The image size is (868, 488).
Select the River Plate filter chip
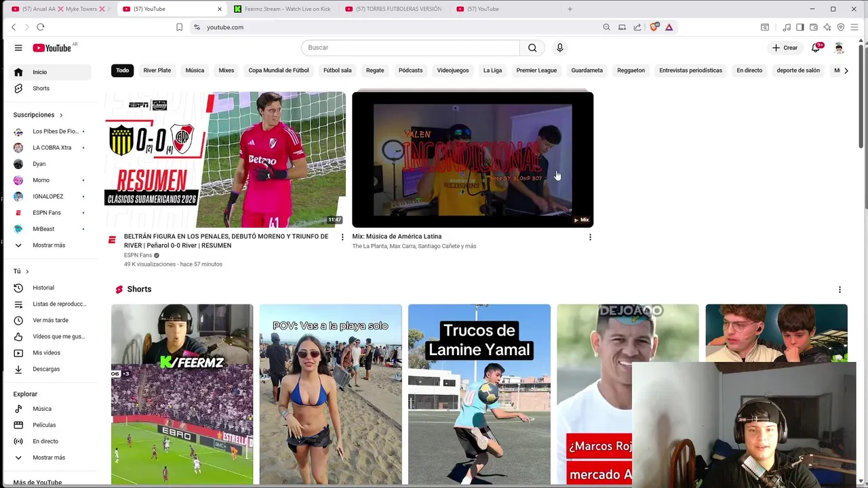point(157,70)
